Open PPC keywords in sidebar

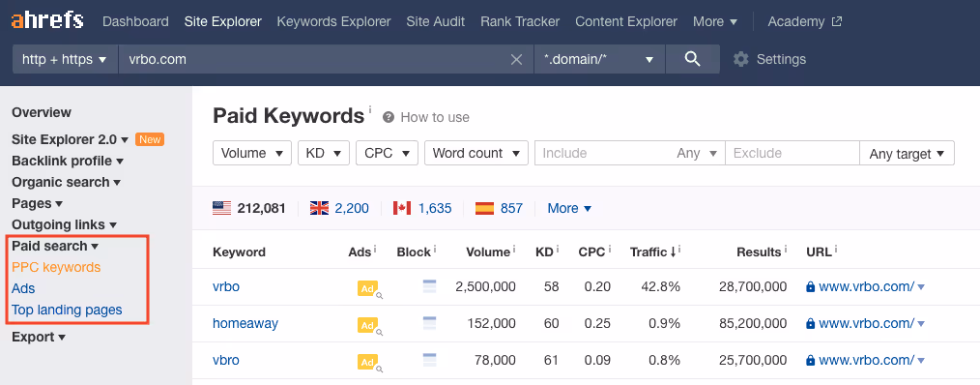[56, 267]
